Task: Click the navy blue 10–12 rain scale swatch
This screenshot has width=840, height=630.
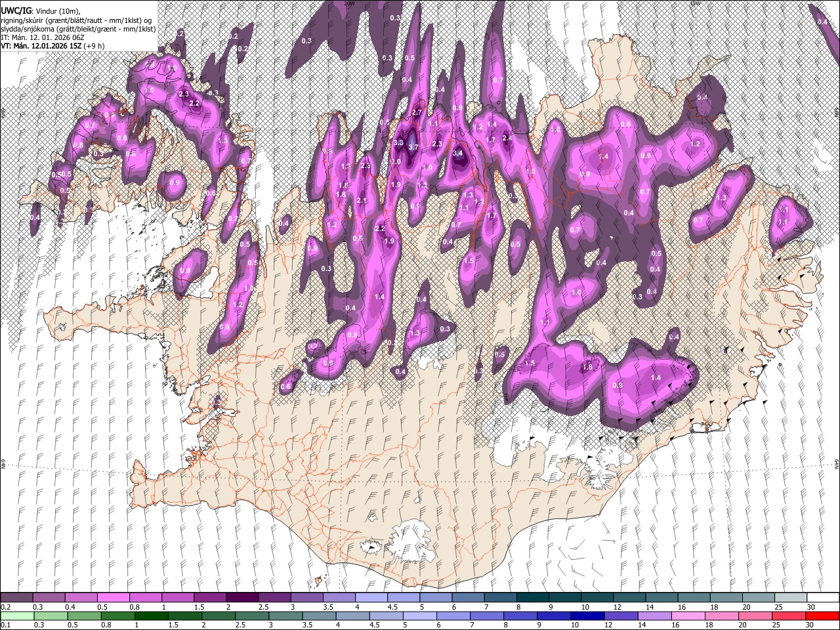Action: click(587, 616)
